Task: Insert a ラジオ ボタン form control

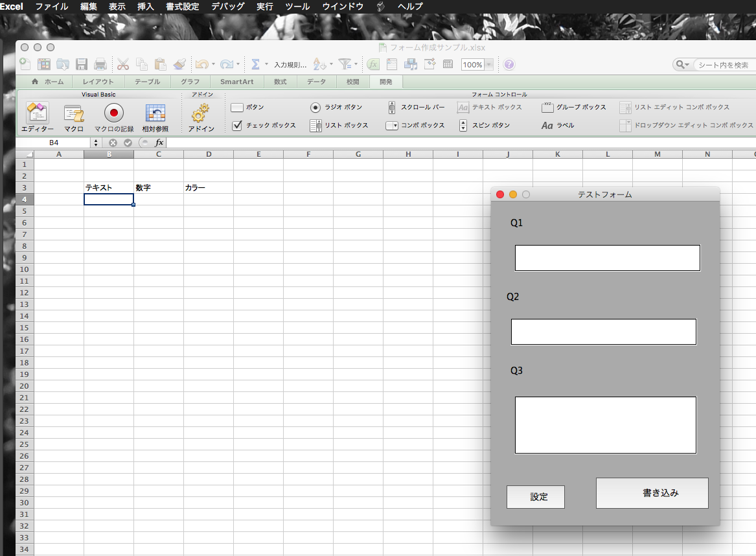Action: 315,108
